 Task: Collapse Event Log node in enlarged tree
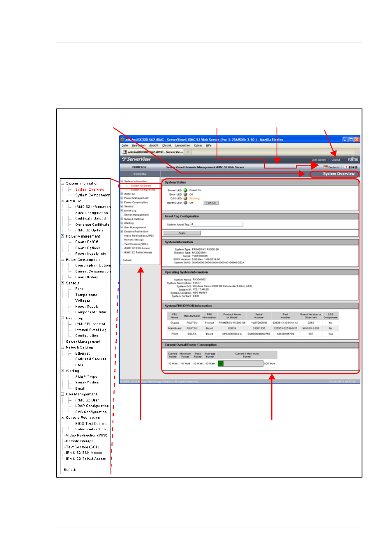click(x=62, y=318)
